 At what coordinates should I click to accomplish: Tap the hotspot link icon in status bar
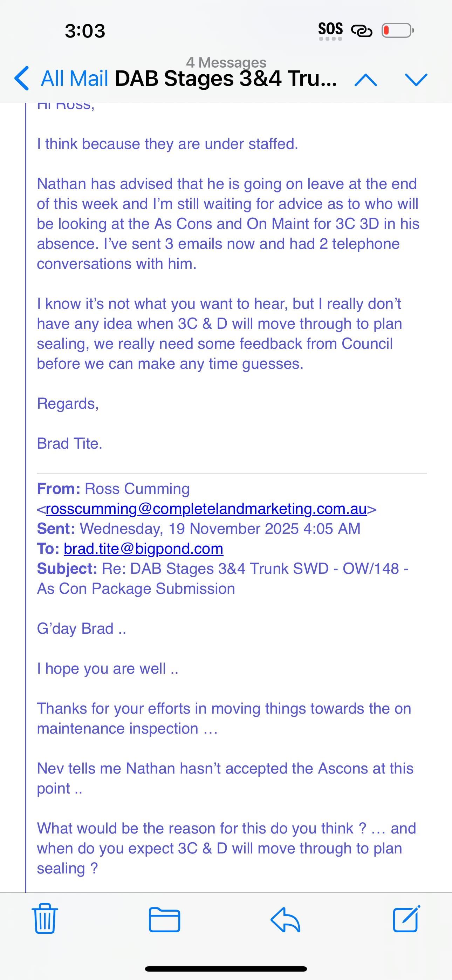(362, 30)
